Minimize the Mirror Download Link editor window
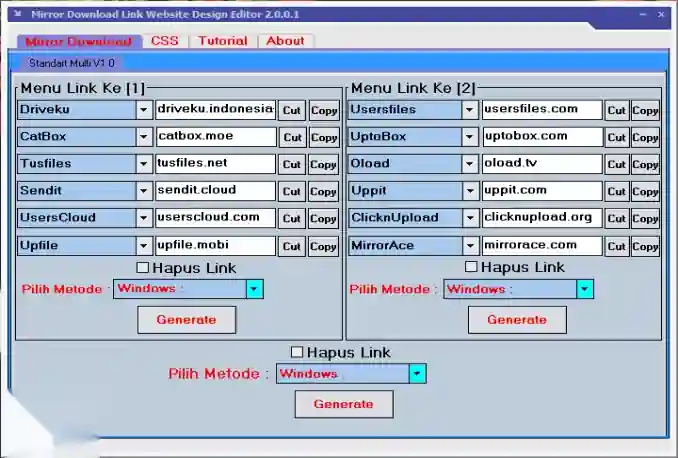 point(643,14)
